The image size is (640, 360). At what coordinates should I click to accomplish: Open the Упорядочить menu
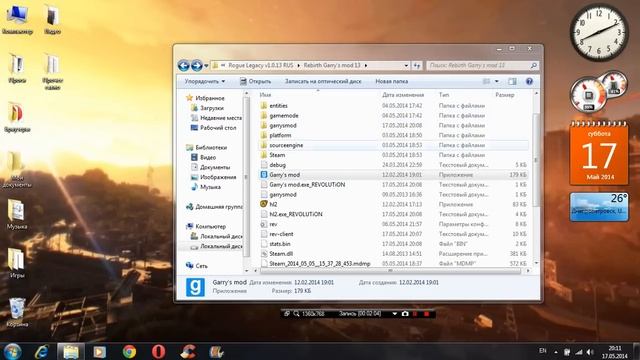(204, 82)
